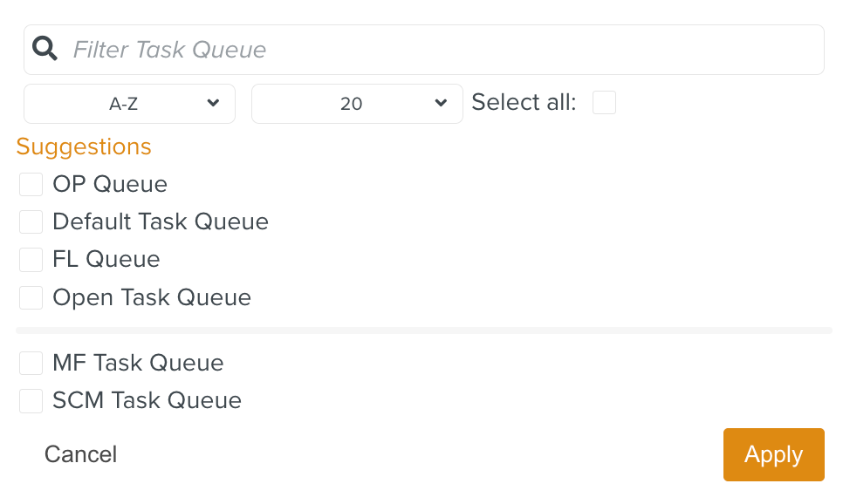Click the search magnifier icon

(x=44, y=49)
